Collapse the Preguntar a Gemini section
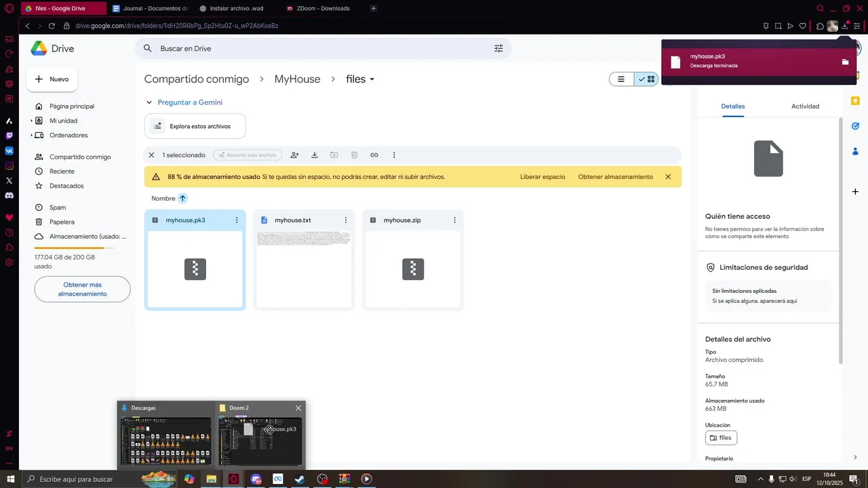The image size is (868, 488). coord(149,102)
